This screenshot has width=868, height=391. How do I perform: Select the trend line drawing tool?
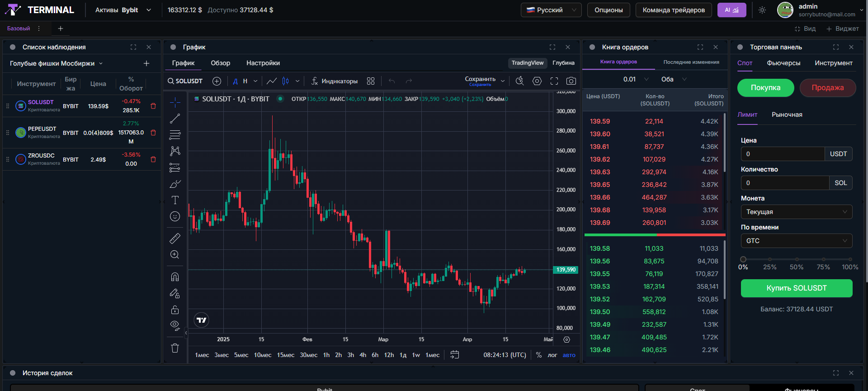175,119
